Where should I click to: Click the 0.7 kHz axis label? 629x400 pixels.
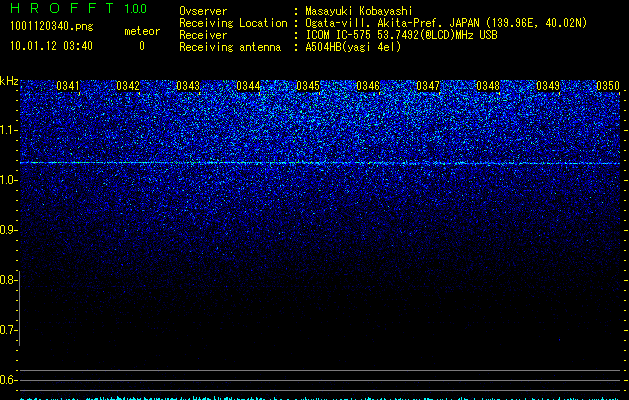pos(8,330)
